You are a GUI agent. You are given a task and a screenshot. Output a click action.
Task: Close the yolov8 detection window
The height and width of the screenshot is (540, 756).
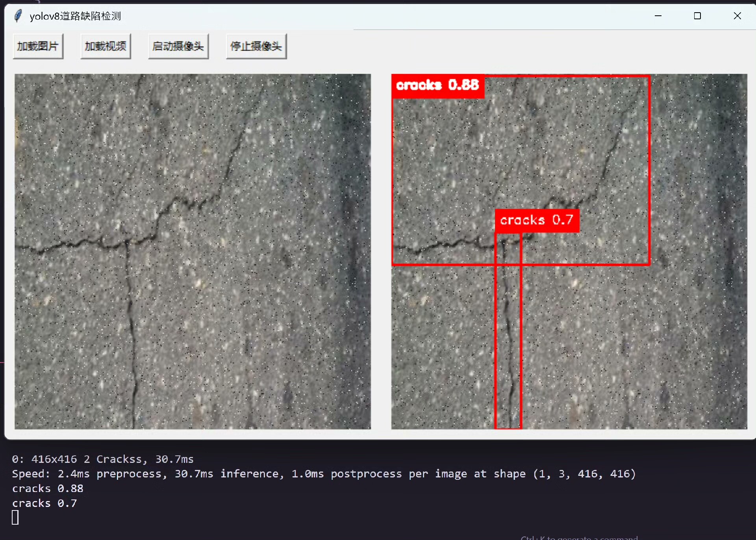coord(737,16)
